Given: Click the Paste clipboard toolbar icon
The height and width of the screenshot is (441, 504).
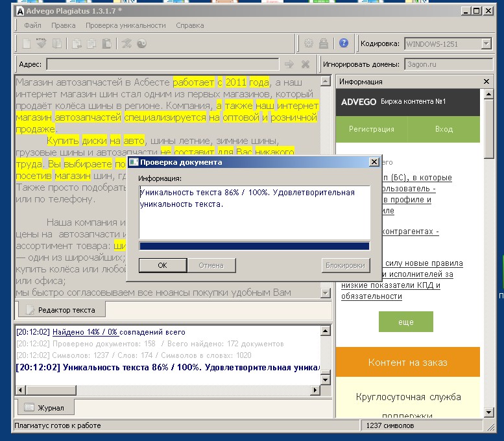Looking at the screenshot, I should (106, 43).
